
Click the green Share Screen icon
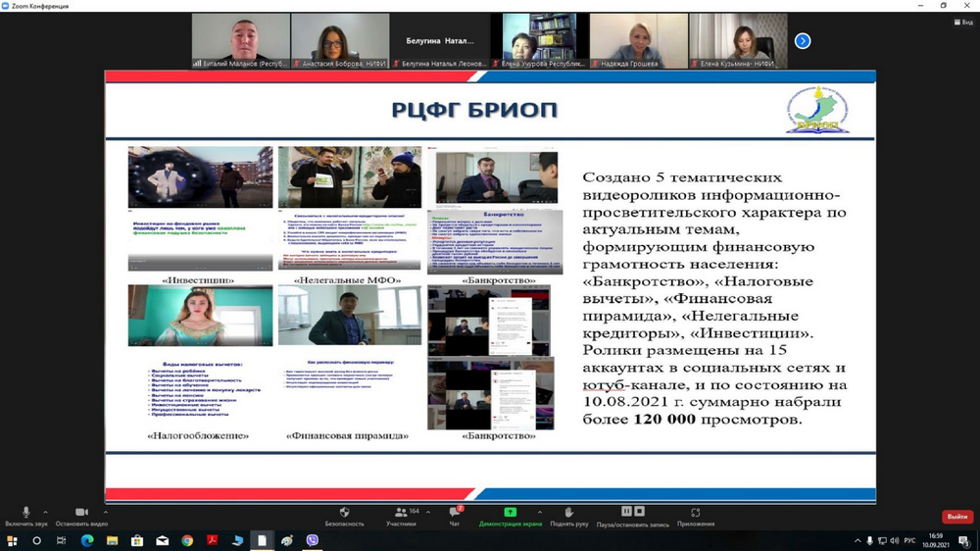click(510, 513)
